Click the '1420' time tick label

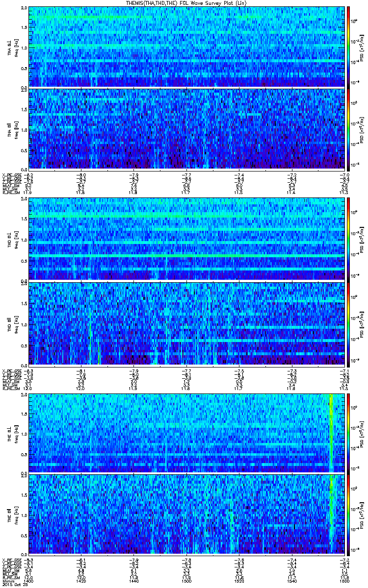81,581
